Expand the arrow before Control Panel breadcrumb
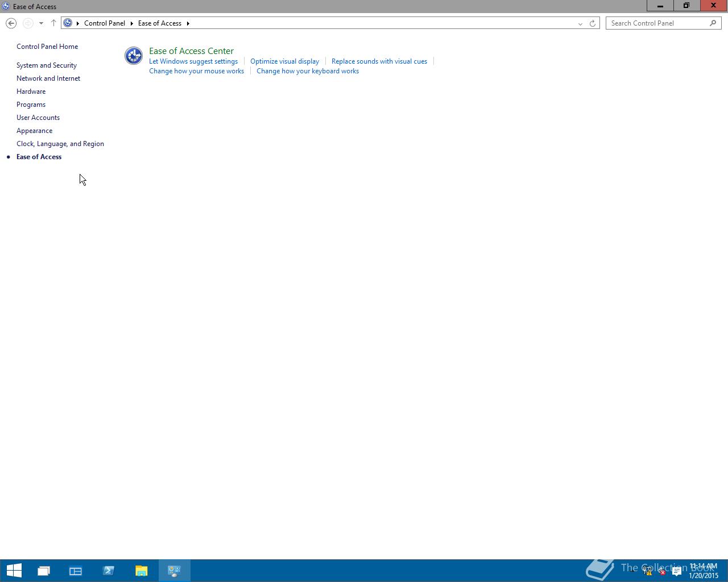 (x=78, y=23)
